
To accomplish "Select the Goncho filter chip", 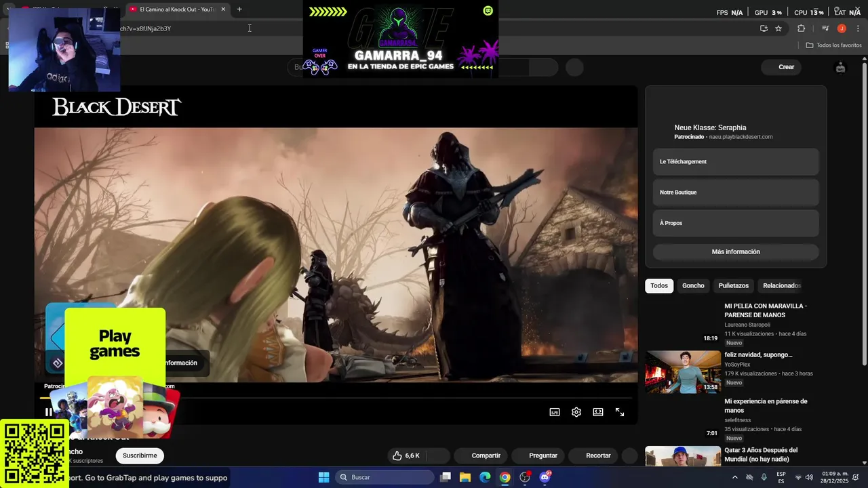I will (x=693, y=286).
